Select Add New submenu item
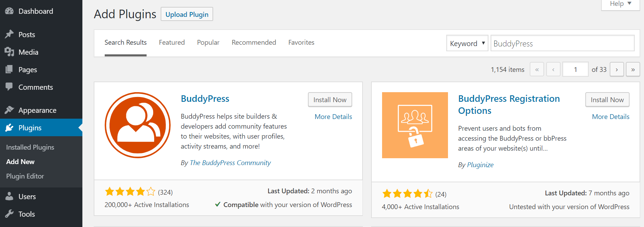Image resolution: width=644 pixels, height=227 pixels. click(x=20, y=162)
